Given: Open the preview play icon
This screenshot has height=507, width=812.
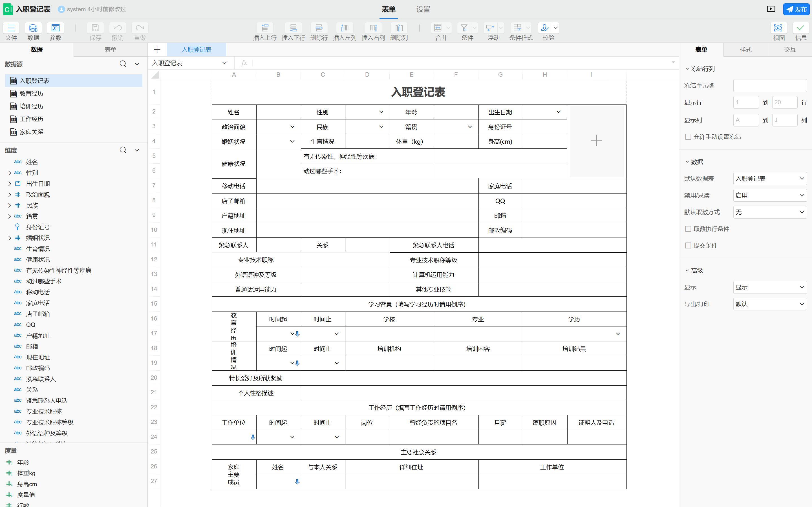Looking at the screenshot, I should [771, 9].
